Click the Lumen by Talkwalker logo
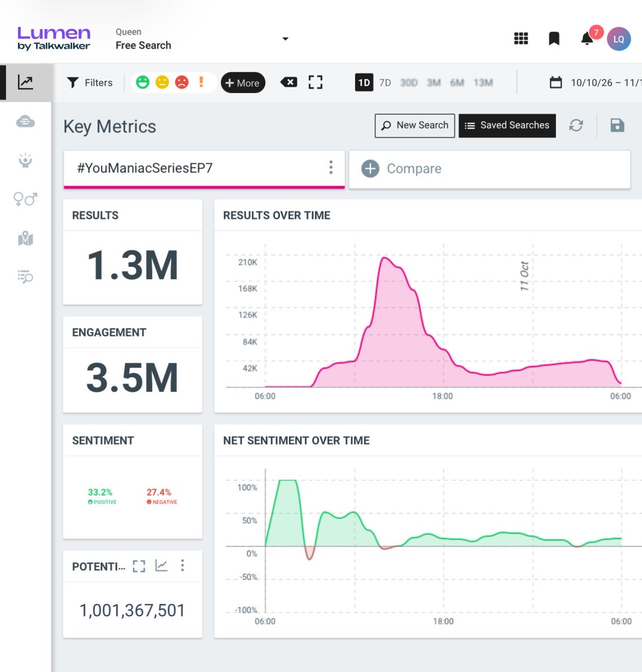The image size is (642, 672). point(54,38)
